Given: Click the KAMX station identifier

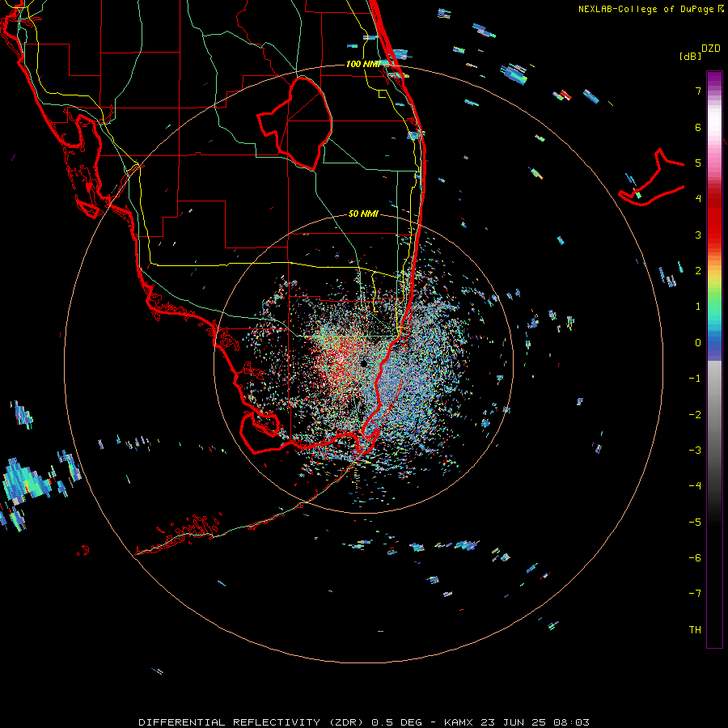Looking at the screenshot, I should pos(459,722).
